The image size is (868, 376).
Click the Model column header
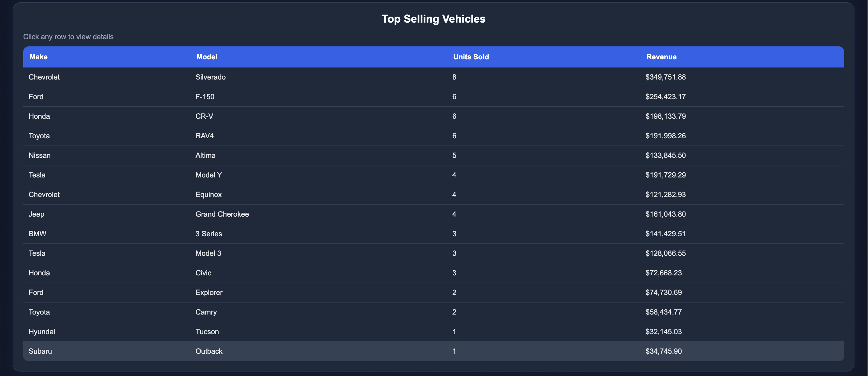pyautogui.click(x=207, y=57)
